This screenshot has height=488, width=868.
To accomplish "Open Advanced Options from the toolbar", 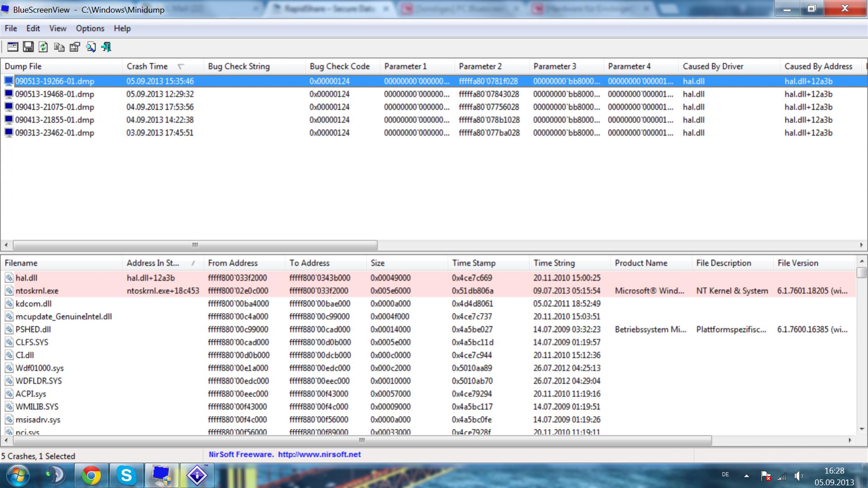I will pyautogui.click(x=13, y=47).
